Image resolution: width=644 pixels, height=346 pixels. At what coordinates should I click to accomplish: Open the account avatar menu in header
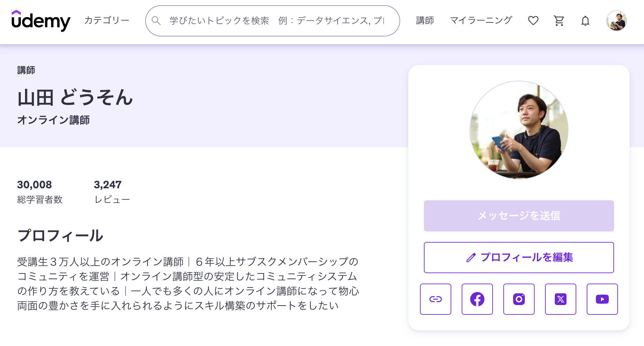pyautogui.click(x=616, y=21)
